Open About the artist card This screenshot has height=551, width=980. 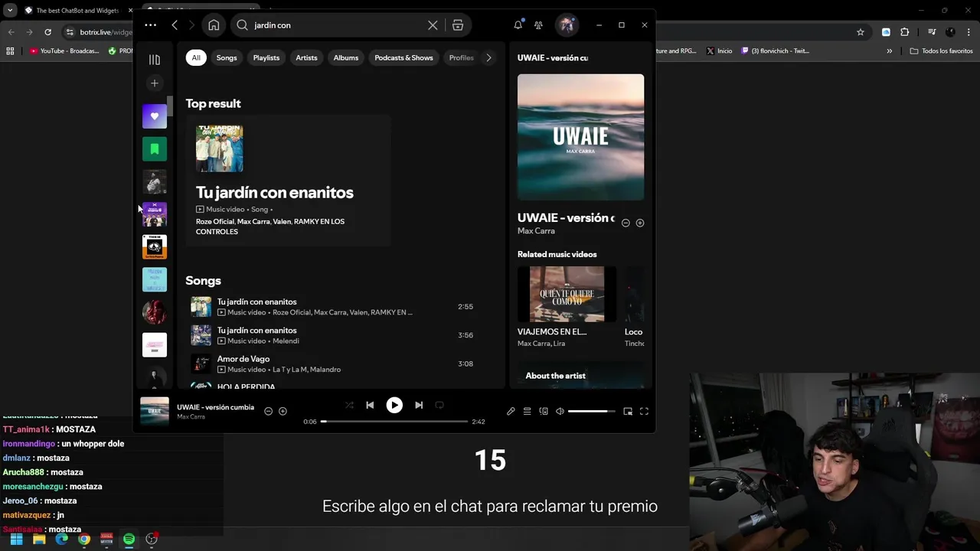coord(580,376)
